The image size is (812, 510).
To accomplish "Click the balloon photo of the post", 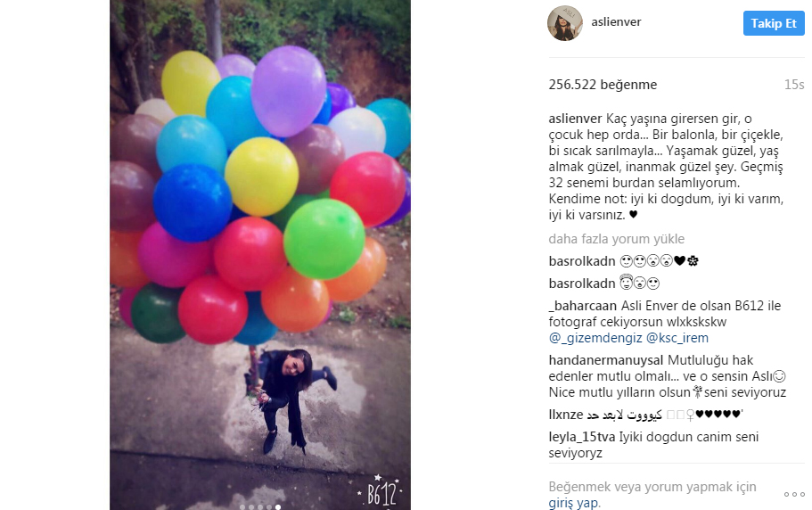I will point(260,255).
